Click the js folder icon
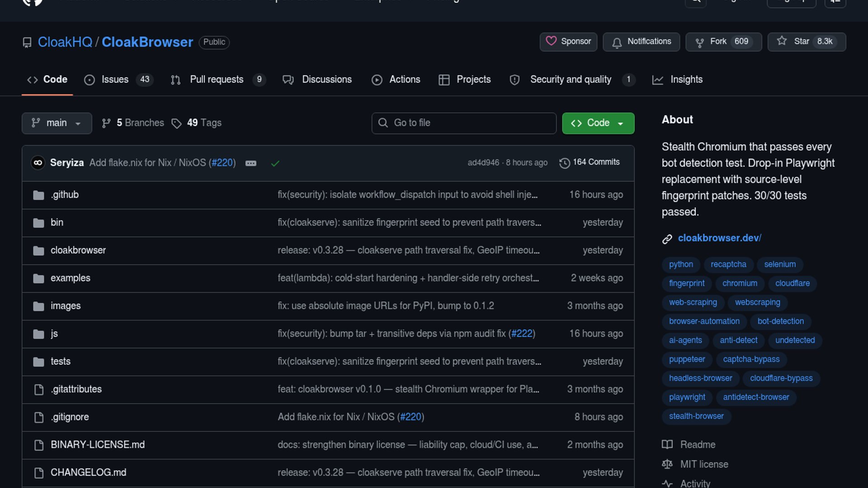Viewport: 868px width, 488px height. (x=38, y=334)
